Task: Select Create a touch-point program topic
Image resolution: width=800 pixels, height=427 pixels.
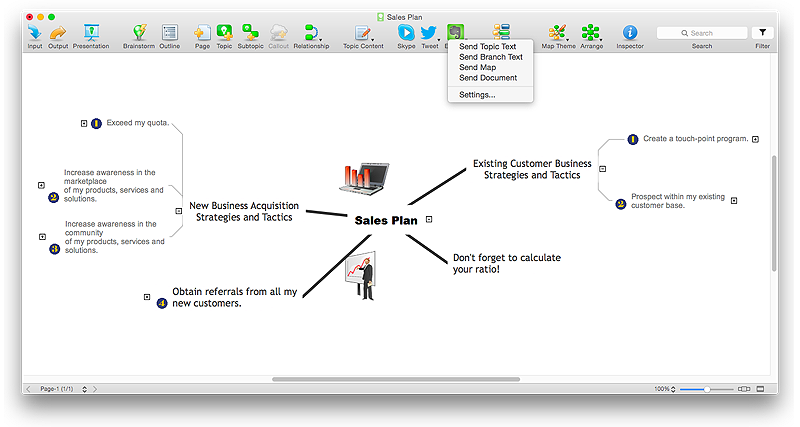Action: tap(695, 139)
